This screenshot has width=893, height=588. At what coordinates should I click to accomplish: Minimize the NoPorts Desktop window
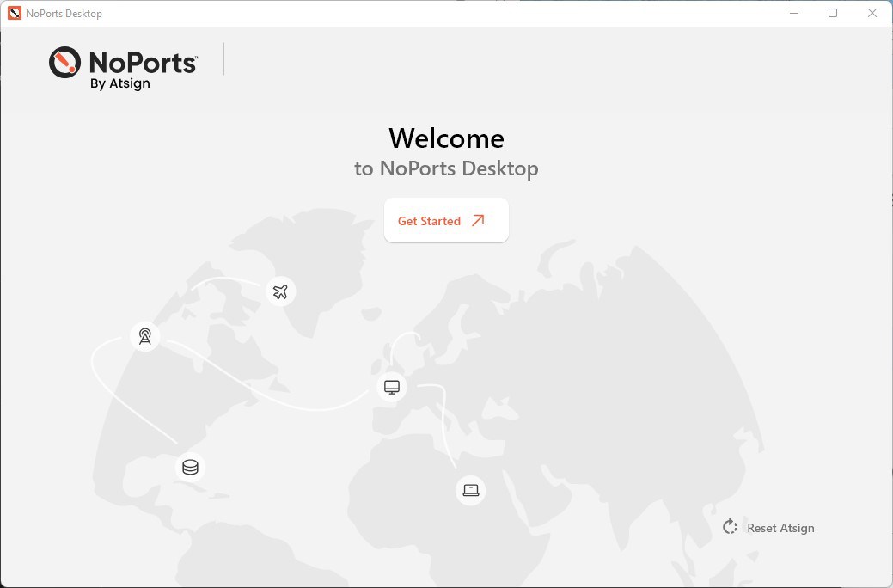[794, 13]
